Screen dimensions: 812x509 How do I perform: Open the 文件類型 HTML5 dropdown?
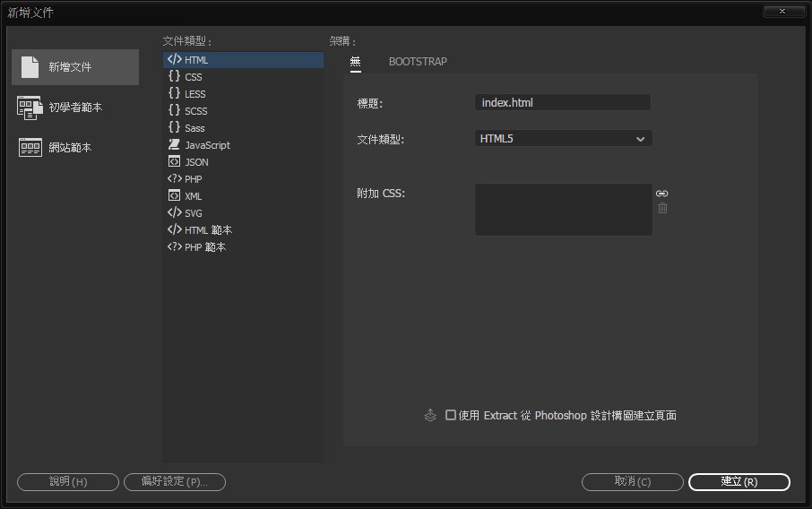(x=563, y=139)
